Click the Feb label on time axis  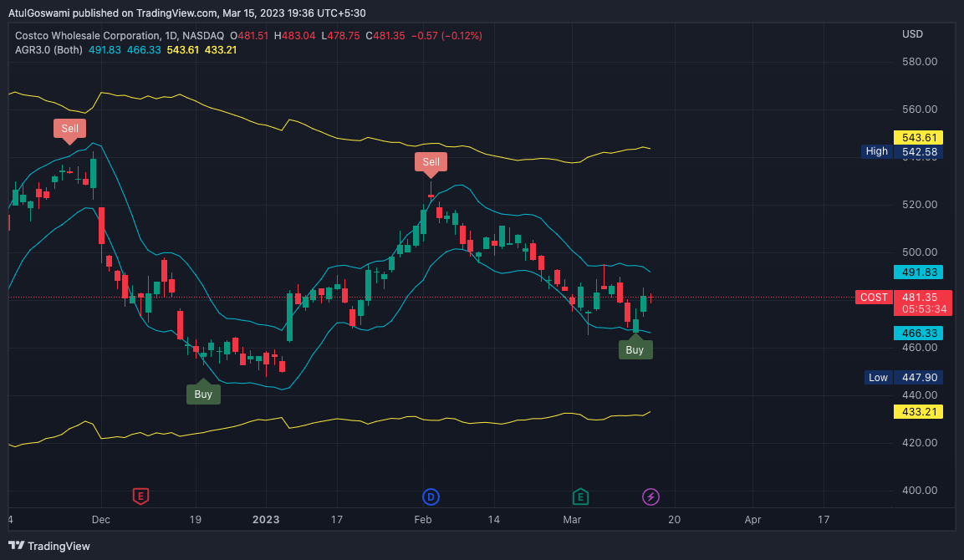(x=423, y=519)
